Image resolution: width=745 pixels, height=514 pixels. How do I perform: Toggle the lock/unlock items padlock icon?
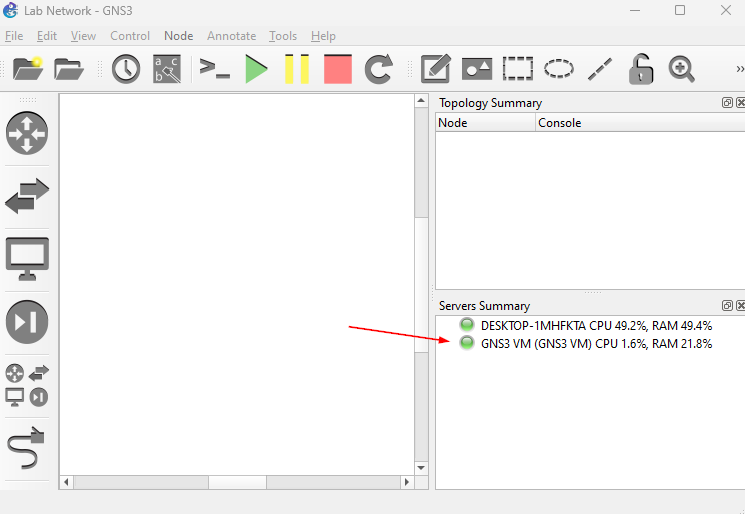[640, 69]
